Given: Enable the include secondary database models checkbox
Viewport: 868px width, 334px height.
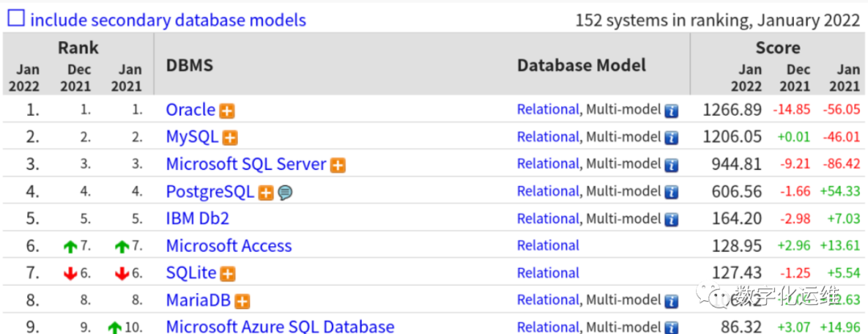Looking at the screenshot, I should pos(16,19).
